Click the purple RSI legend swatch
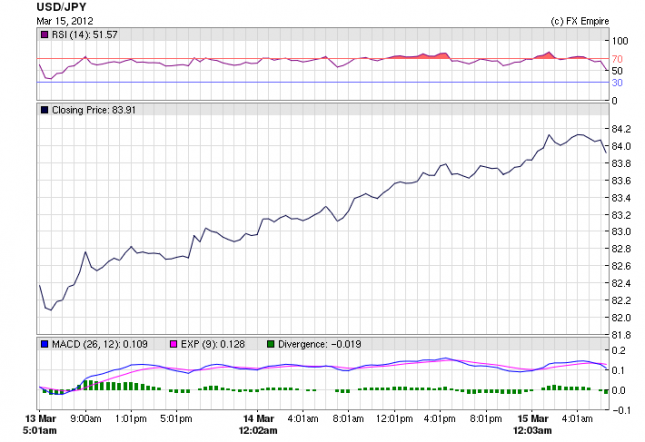 click(44, 36)
